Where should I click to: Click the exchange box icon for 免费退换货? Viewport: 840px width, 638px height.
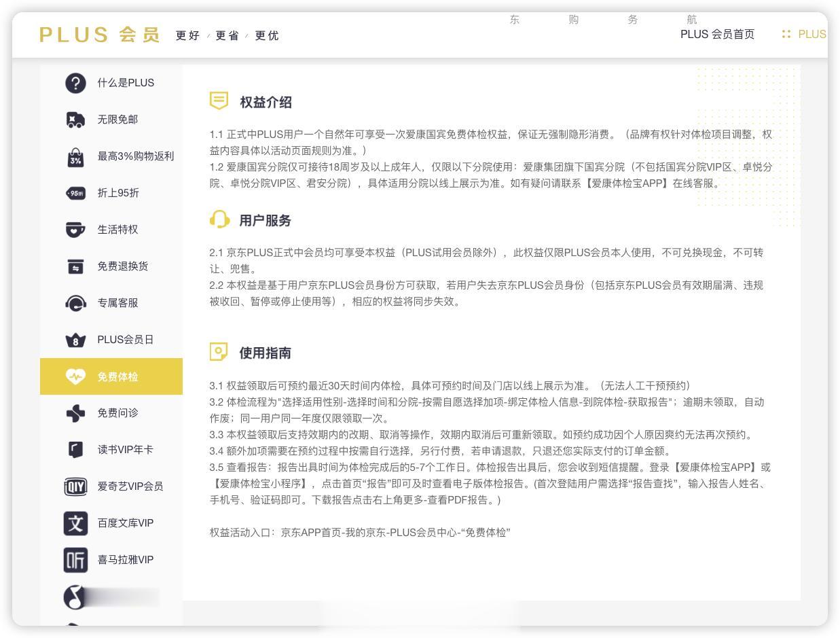click(75, 266)
